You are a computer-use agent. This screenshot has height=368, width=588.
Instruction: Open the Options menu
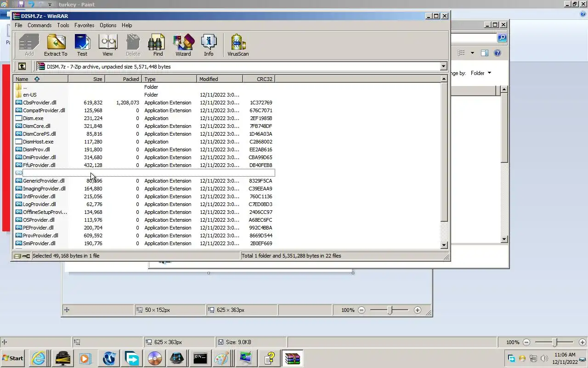coord(108,25)
